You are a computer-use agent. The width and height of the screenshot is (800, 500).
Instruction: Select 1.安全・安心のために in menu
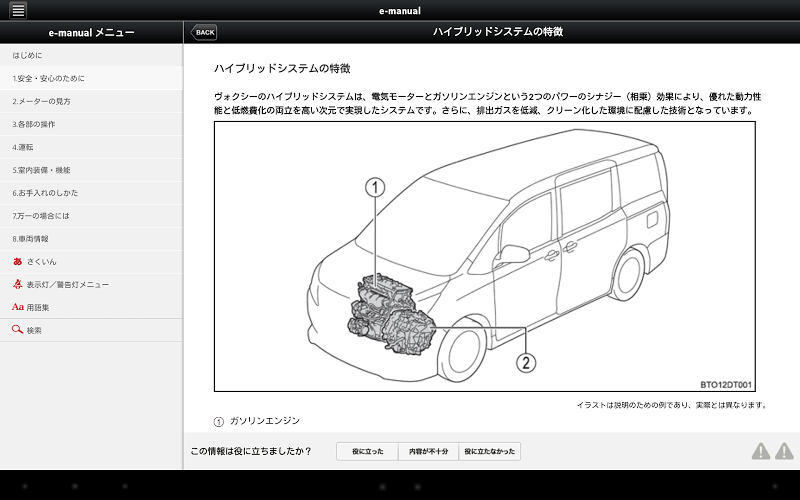pos(91,78)
